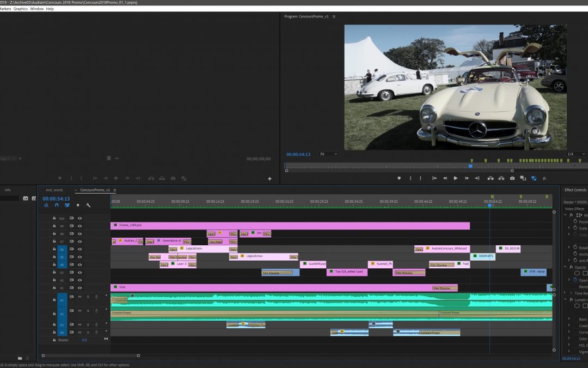
Task: Add a marker from the timeline header
Action: pyautogui.click(x=78, y=206)
